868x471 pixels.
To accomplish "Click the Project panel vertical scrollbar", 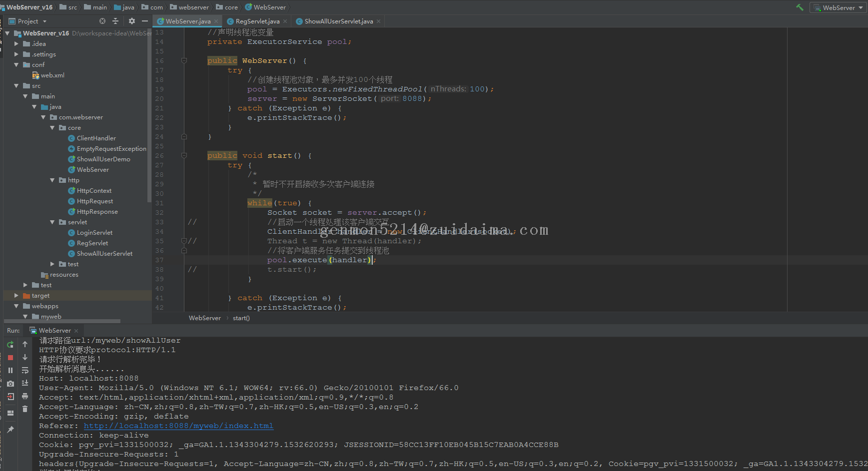I will point(149,115).
